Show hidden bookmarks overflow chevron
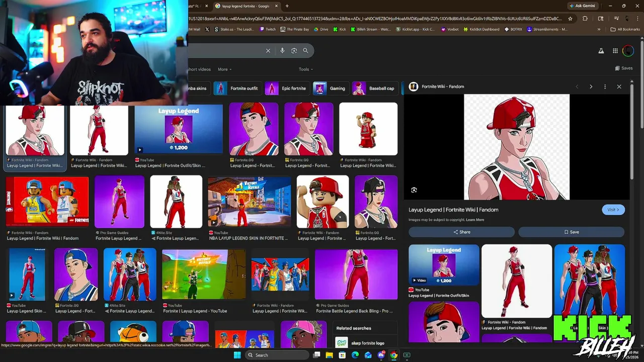Viewport: 644px width, 362px height. point(599,29)
